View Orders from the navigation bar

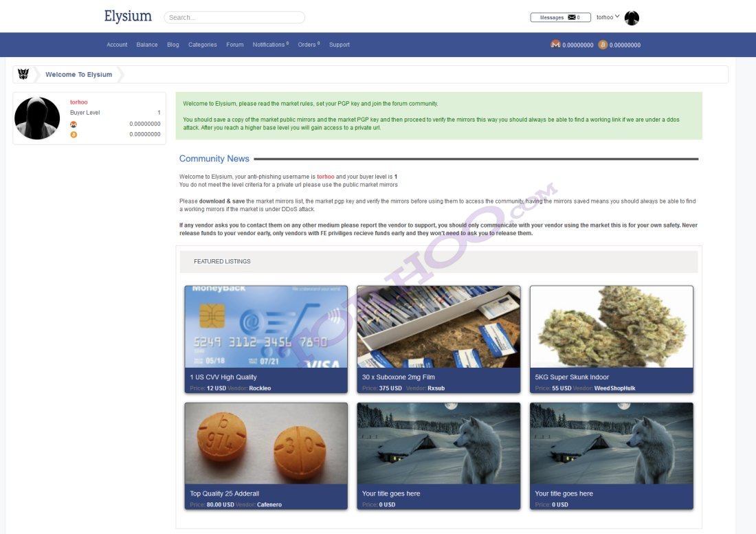click(x=308, y=45)
